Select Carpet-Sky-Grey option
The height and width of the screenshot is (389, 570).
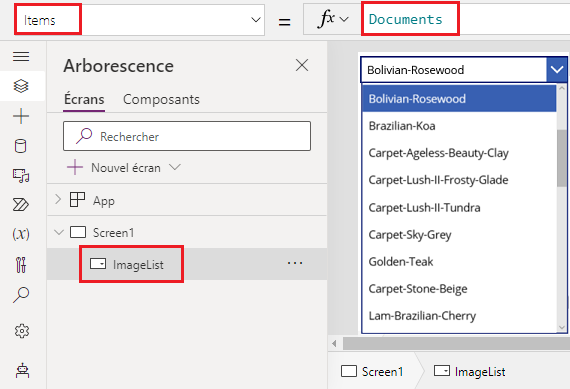459,234
